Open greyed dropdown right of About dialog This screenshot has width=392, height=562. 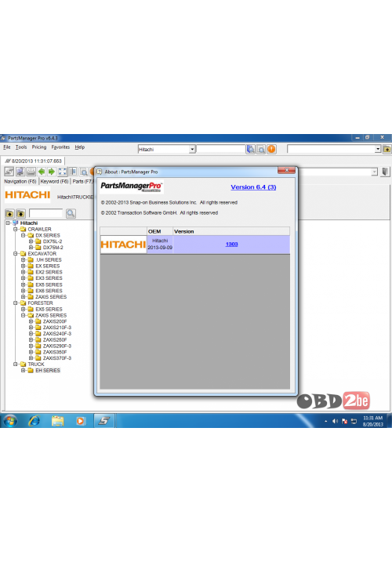point(374,172)
